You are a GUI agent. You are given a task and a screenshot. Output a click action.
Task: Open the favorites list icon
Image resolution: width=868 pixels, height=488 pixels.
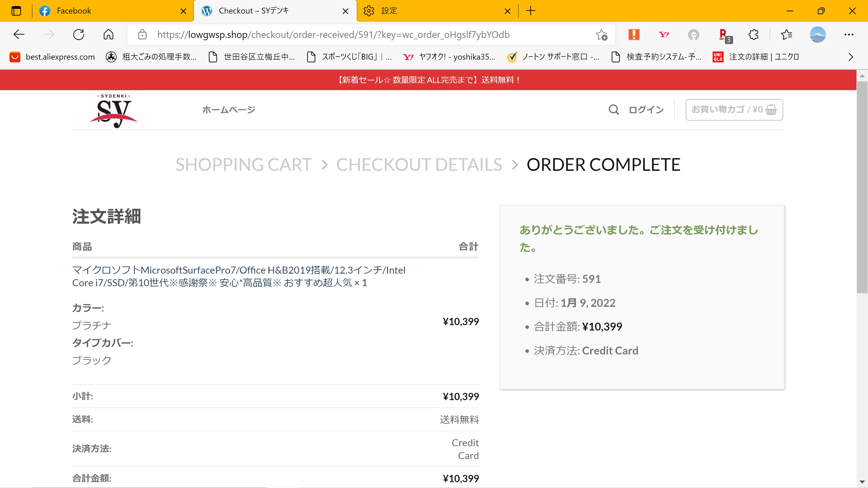(786, 34)
